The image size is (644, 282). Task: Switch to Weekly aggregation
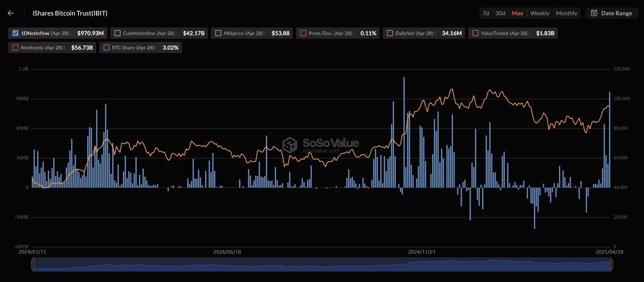pos(540,13)
